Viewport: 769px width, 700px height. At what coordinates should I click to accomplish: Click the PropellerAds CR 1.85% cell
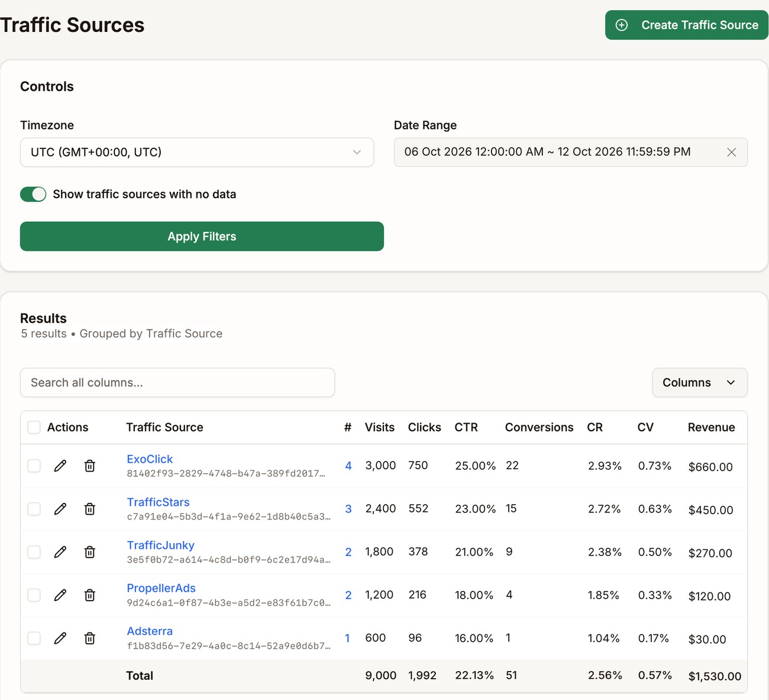603,595
